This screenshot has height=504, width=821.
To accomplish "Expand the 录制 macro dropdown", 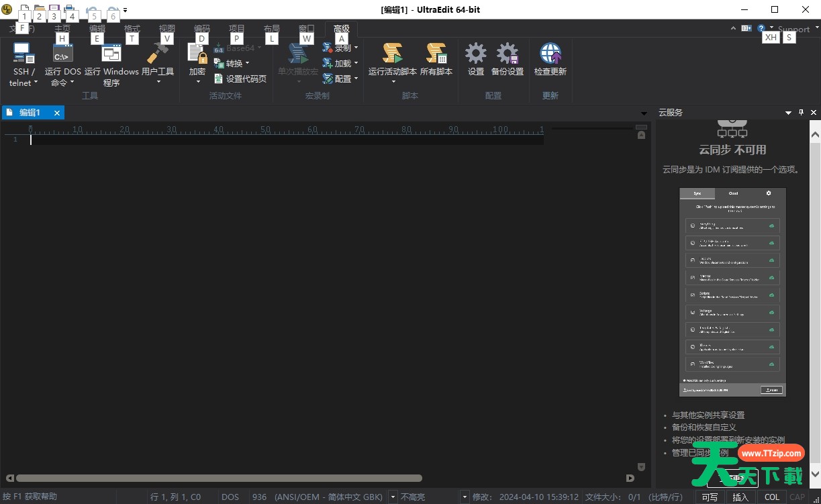I will pos(356,48).
